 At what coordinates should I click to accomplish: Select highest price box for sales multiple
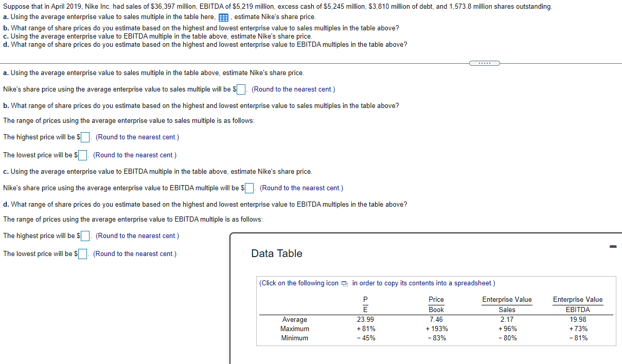coord(85,137)
